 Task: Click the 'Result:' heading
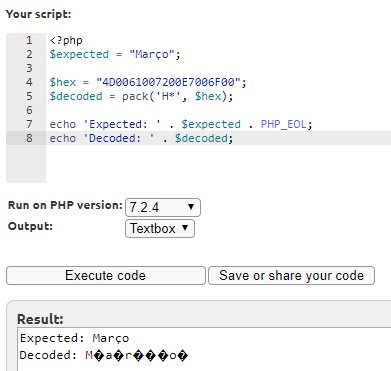click(x=40, y=319)
